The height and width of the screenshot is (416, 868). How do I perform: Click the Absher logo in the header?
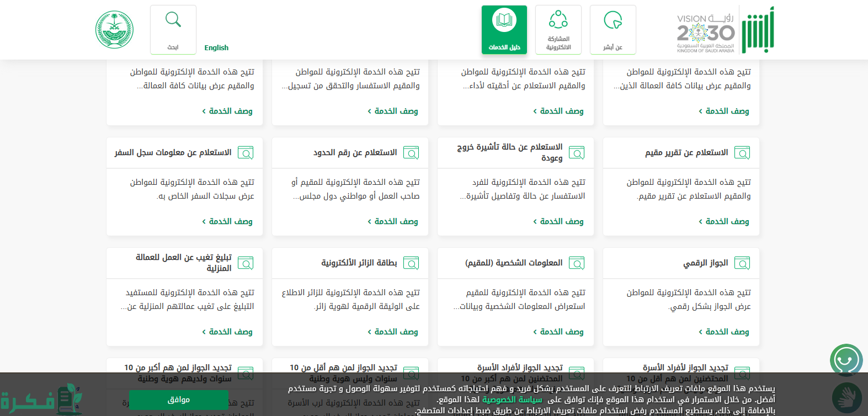(757, 30)
